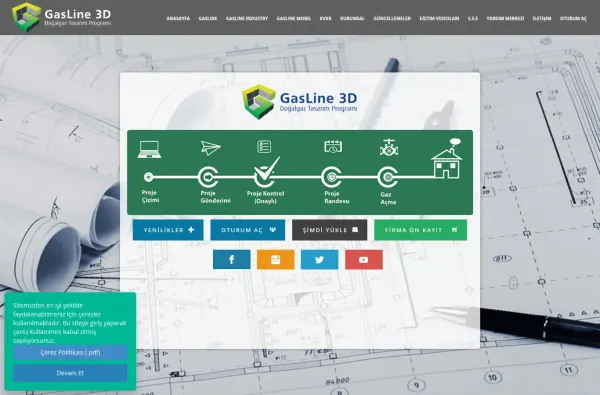This screenshot has width=600, height=395.
Task: Click the Gaz Açma timeline node
Action: 388,177
